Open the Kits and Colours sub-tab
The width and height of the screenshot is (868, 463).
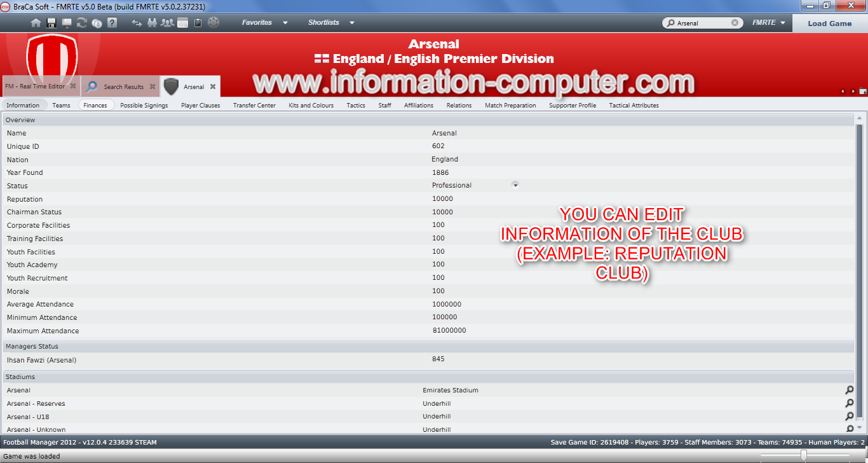coord(311,105)
